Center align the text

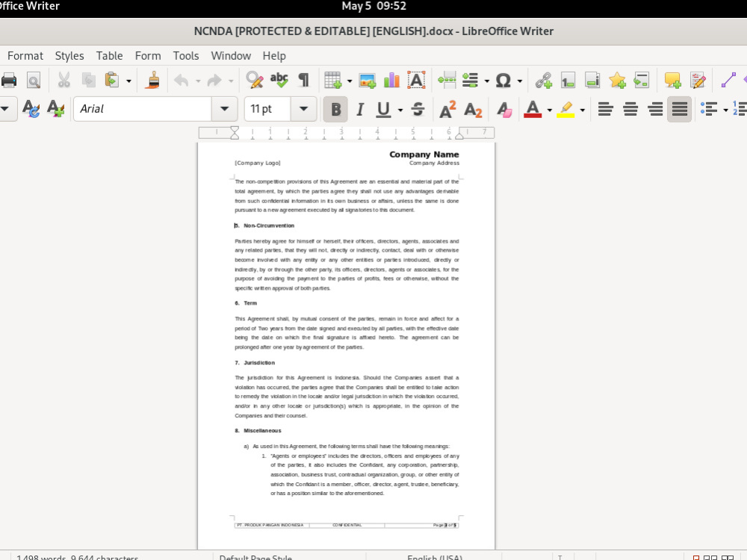pos(630,110)
